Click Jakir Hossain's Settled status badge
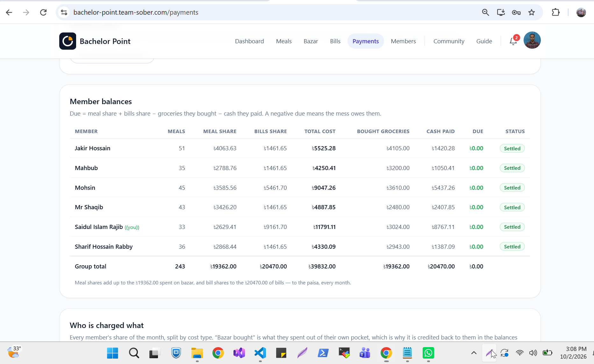594x364 pixels. 512,148
